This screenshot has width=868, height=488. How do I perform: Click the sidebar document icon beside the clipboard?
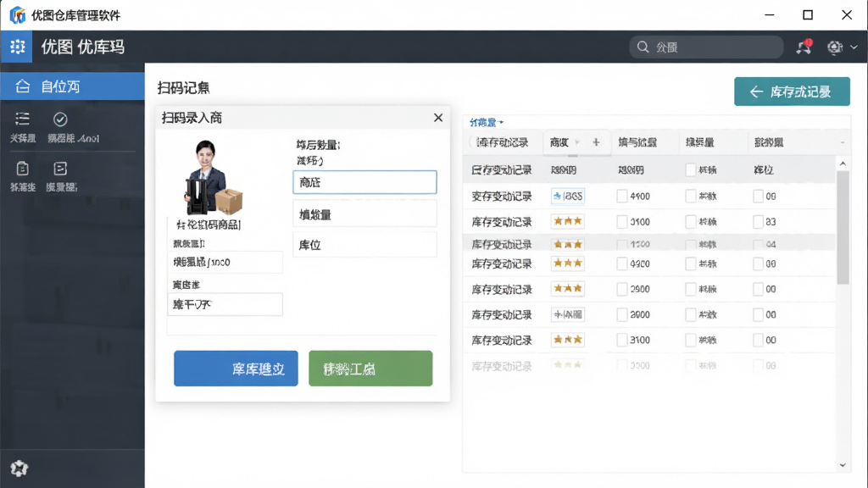pyautogui.click(x=60, y=169)
